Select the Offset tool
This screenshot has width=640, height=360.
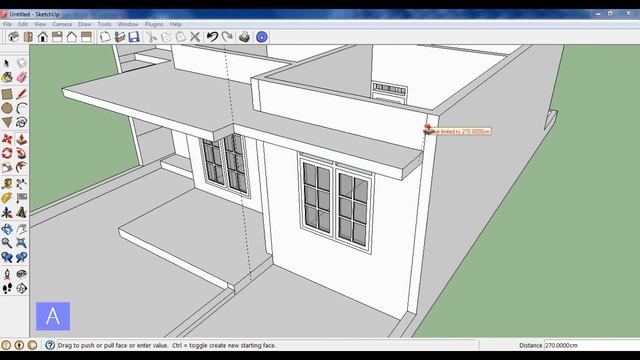pos(21,168)
